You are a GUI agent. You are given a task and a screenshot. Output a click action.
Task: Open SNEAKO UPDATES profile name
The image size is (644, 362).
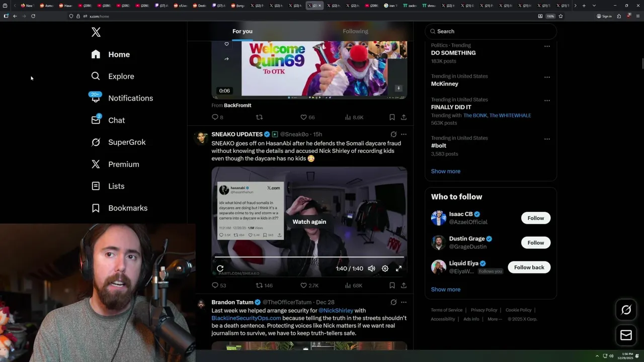point(237,134)
